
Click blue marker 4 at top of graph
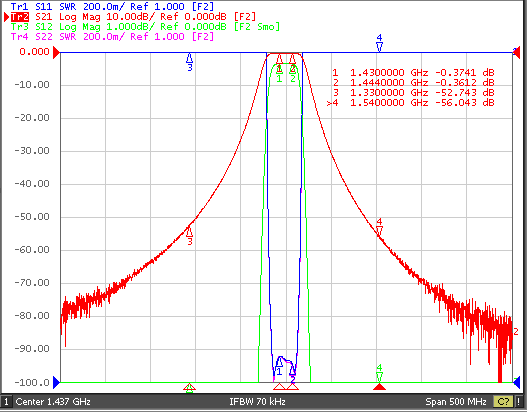click(x=379, y=42)
